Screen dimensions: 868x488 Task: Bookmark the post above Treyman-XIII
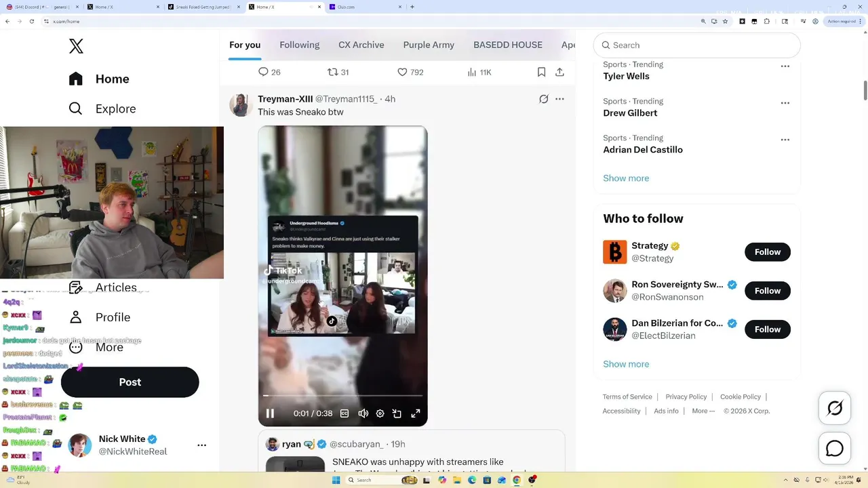[x=541, y=72]
